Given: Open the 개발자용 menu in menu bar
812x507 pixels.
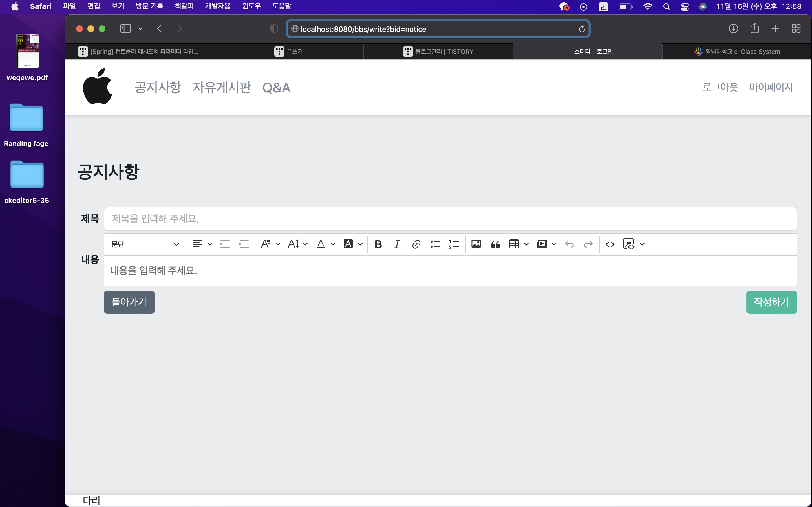Looking at the screenshot, I should click(217, 6).
